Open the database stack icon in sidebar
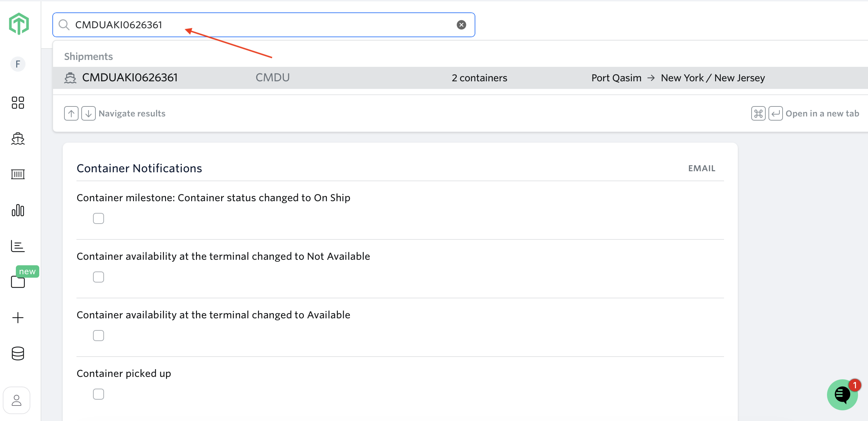 tap(18, 353)
